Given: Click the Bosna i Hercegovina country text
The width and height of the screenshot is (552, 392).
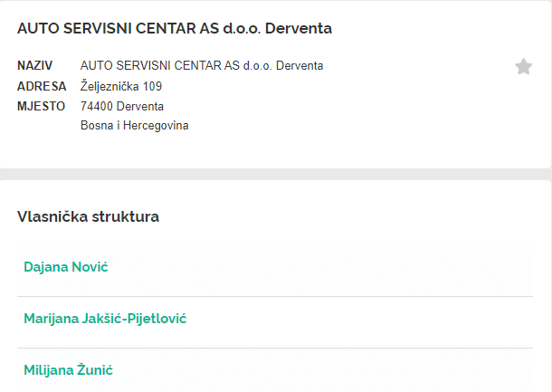Looking at the screenshot, I should [x=135, y=126].
